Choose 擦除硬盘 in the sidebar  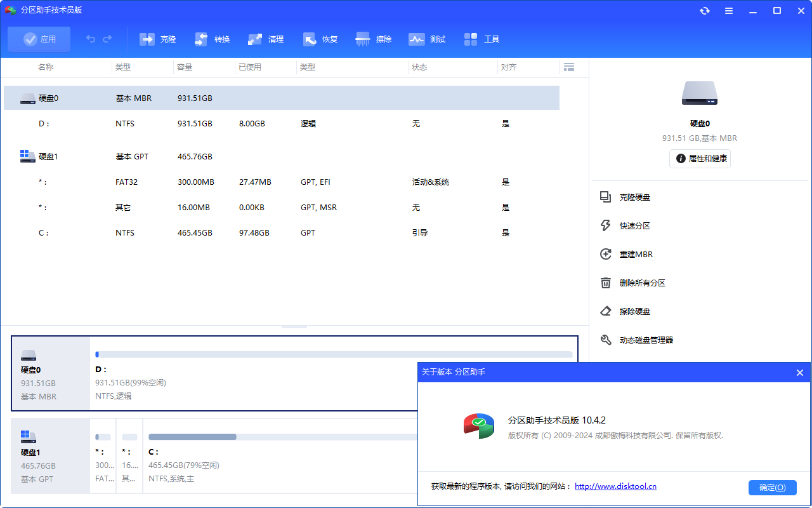636,311
